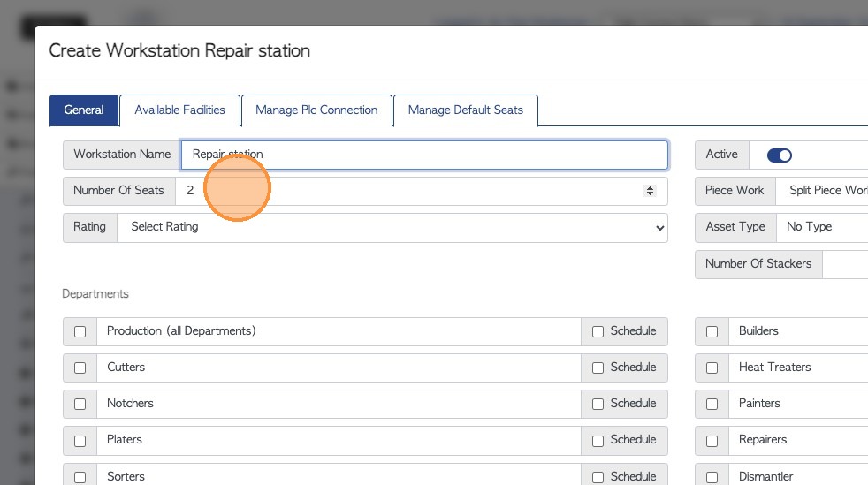The image size is (868, 485).
Task: Tick the Repairers department checkbox
Action: 712,441
